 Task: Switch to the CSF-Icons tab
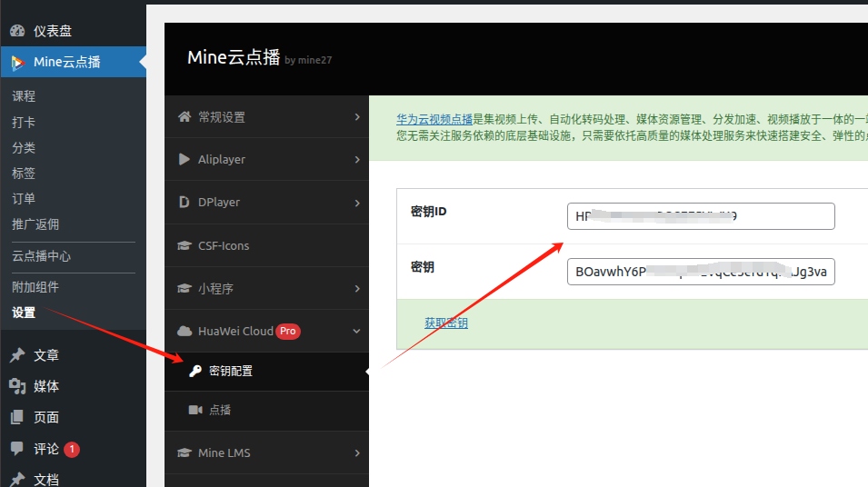tap(267, 245)
